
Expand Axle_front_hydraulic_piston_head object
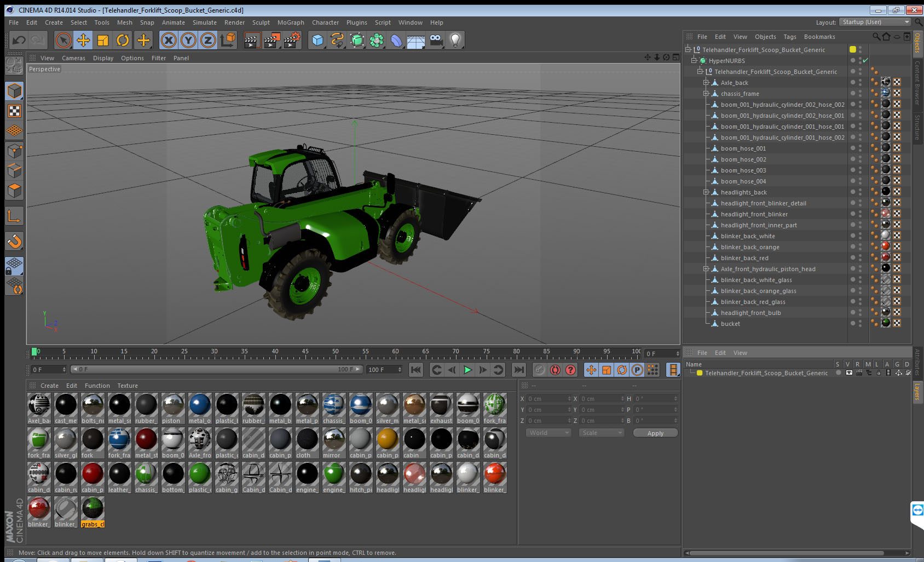pyautogui.click(x=706, y=269)
